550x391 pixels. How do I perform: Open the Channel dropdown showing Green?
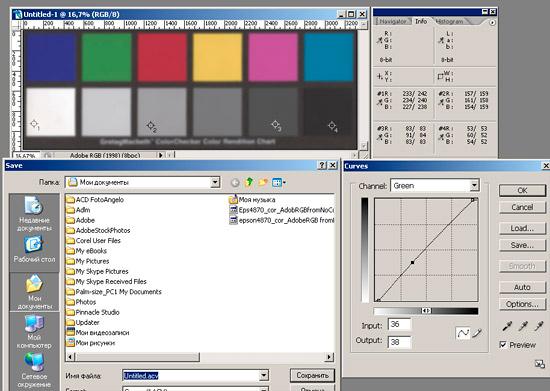pyautogui.click(x=474, y=186)
